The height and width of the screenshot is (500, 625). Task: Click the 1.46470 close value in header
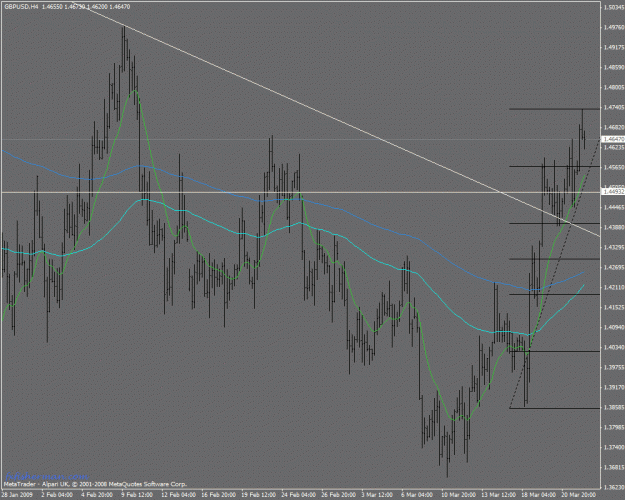[119, 7]
